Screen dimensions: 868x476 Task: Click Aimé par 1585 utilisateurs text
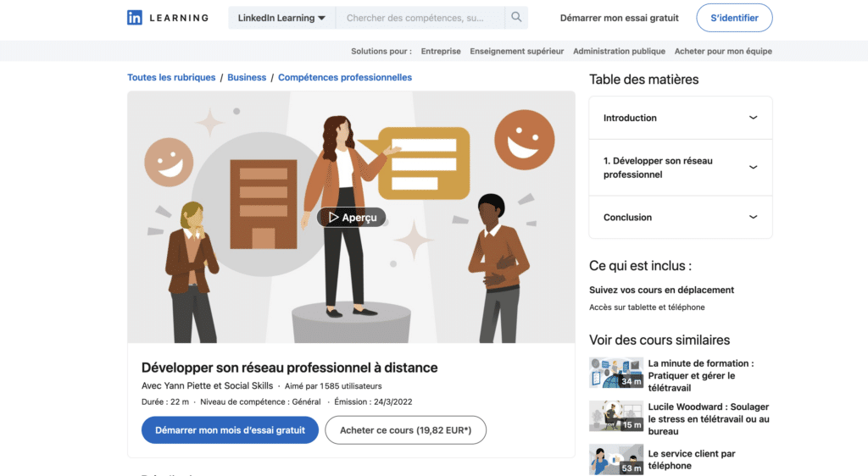coord(332,386)
